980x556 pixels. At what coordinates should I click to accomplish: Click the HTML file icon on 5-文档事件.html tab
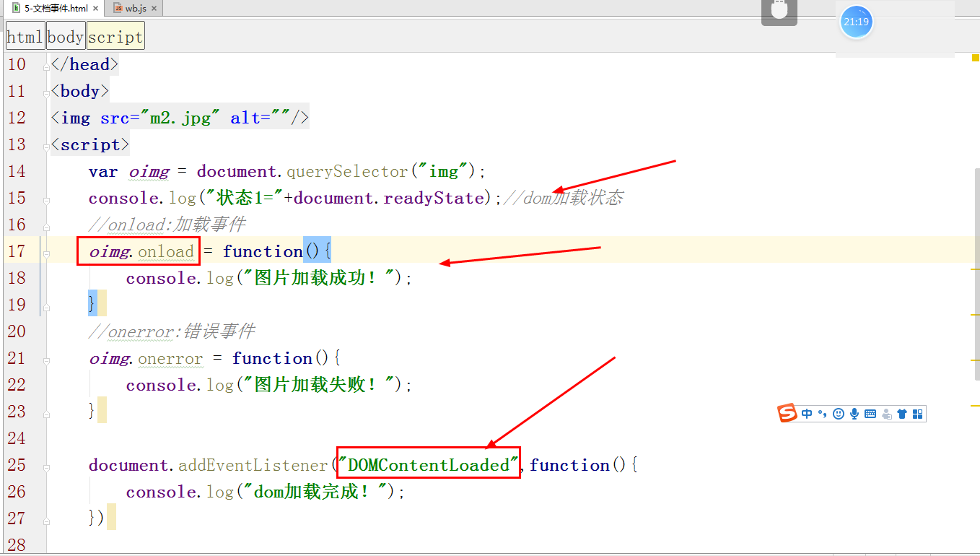16,7
